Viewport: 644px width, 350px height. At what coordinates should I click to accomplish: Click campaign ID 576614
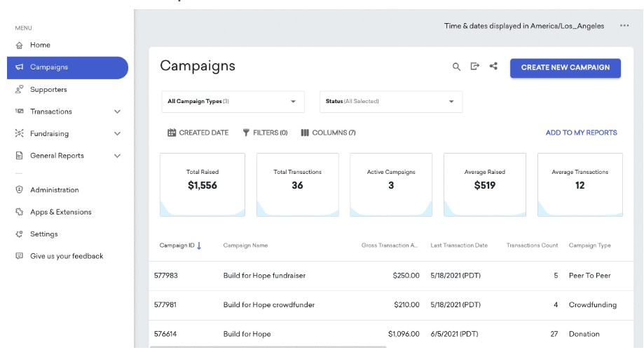(165, 334)
